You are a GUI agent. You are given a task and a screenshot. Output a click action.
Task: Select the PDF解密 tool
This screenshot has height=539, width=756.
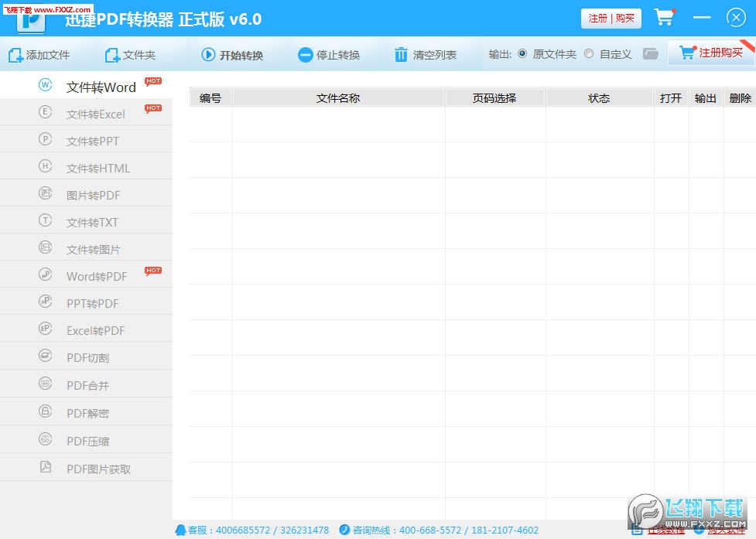87,412
